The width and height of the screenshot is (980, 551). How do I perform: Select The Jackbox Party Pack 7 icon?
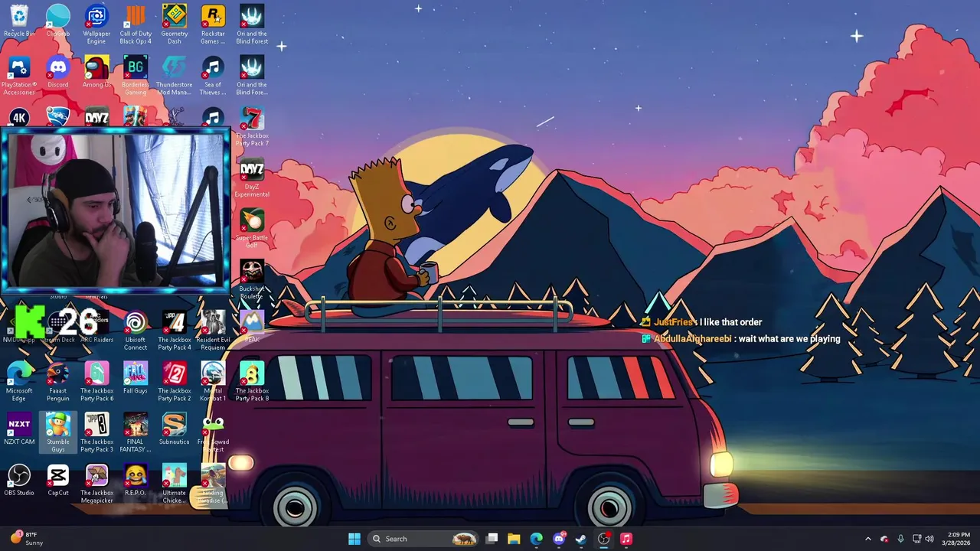click(x=252, y=127)
